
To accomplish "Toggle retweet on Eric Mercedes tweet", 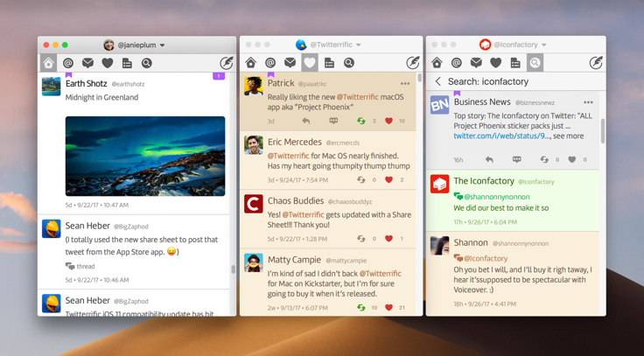I will click(x=361, y=180).
